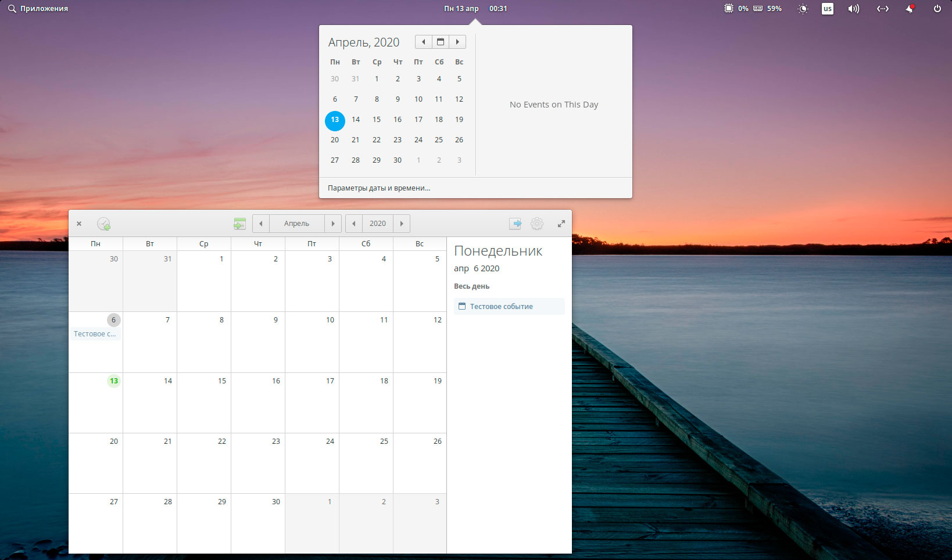Open the night light indicator

click(803, 9)
